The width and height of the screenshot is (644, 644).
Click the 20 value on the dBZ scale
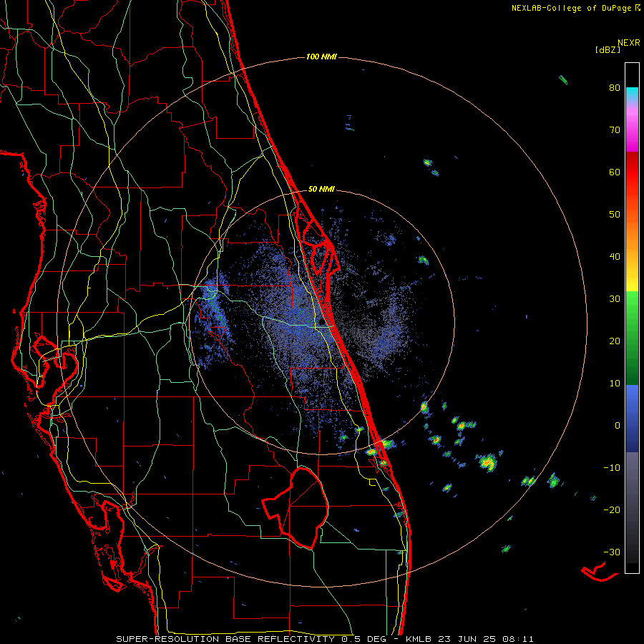(615, 341)
